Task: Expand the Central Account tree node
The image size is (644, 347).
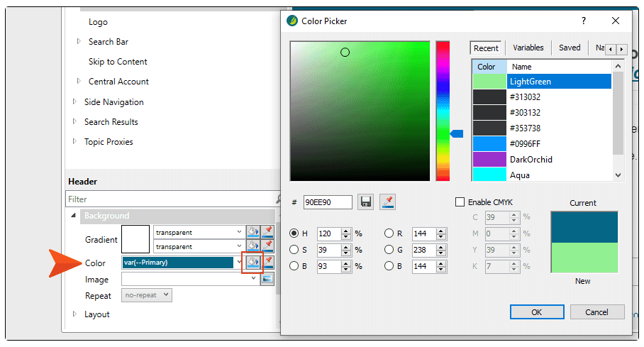Action: pos(79,81)
